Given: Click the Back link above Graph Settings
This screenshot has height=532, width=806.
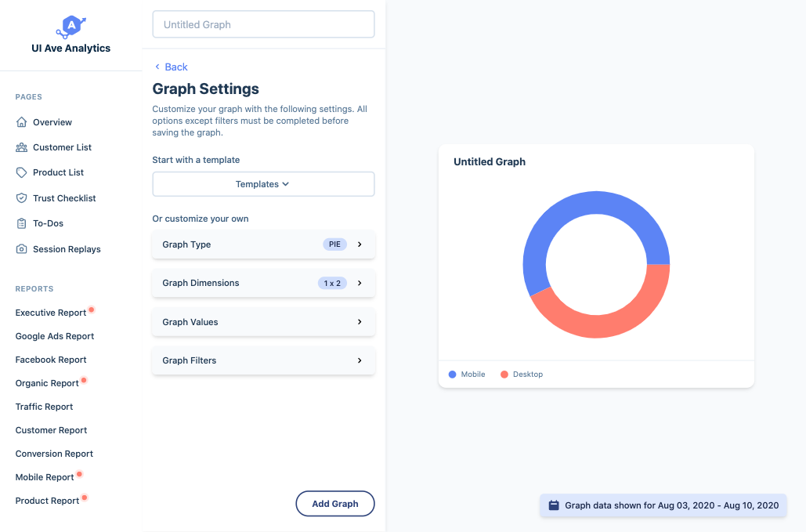Looking at the screenshot, I should point(170,67).
